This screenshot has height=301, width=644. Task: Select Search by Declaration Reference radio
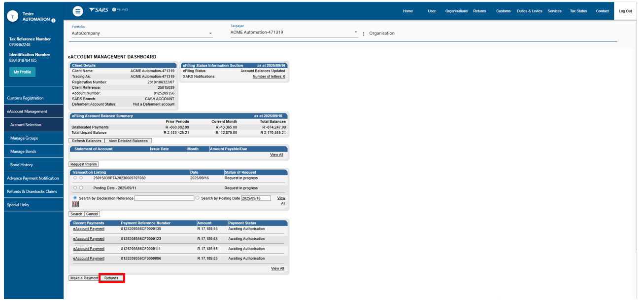tap(75, 198)
